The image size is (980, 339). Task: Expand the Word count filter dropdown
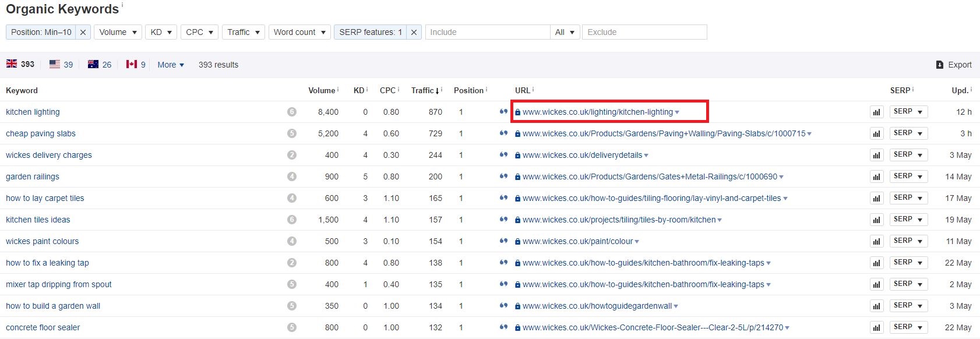299,32
